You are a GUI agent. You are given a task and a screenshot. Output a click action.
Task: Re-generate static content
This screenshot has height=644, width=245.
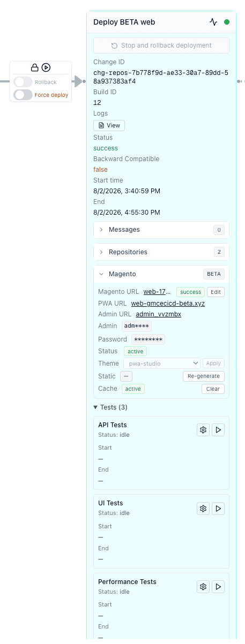pos(204,376)
